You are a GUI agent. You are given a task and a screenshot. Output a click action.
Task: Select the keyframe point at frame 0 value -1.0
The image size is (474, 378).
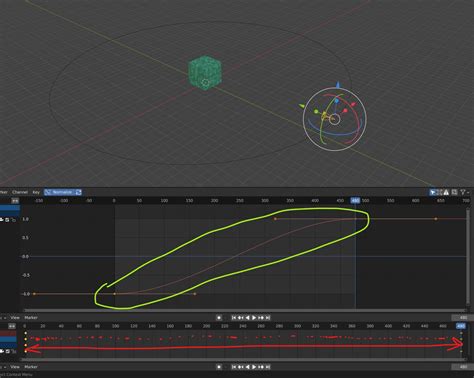(115, 294)
